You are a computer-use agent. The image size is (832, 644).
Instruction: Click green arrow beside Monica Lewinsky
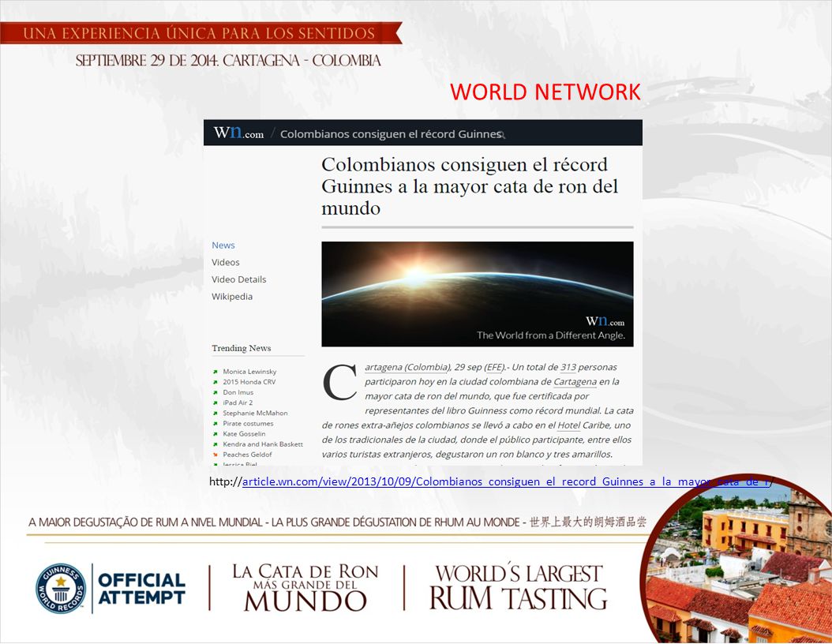click(x=215, y=372)
